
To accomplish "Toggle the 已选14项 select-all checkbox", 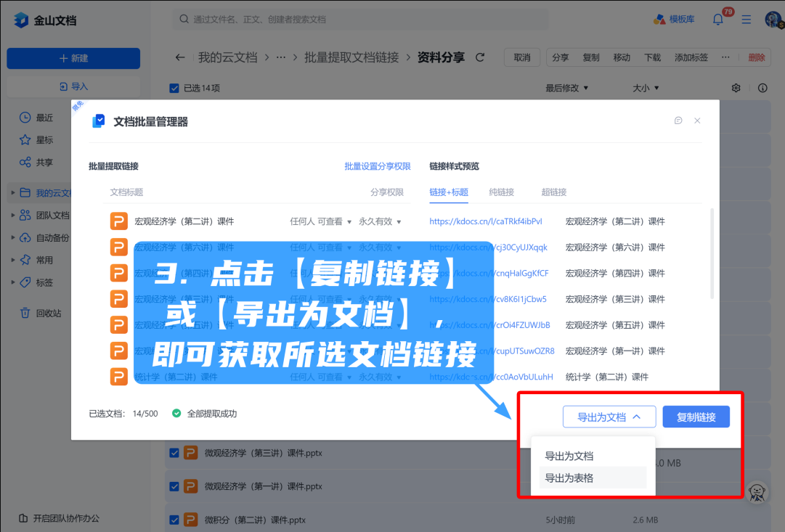I will coord(174,88).
